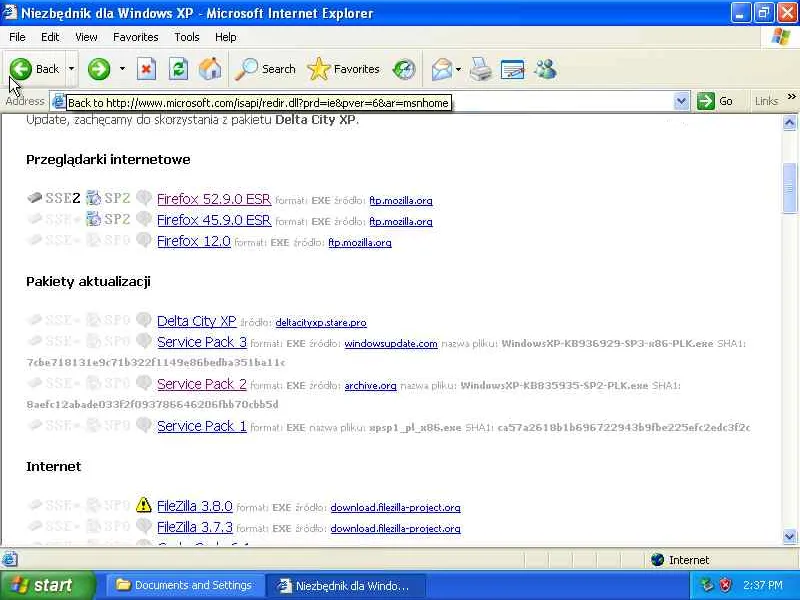Open the FileZilla 3.7.3 link
800x600 pixels.
(195, 527)
